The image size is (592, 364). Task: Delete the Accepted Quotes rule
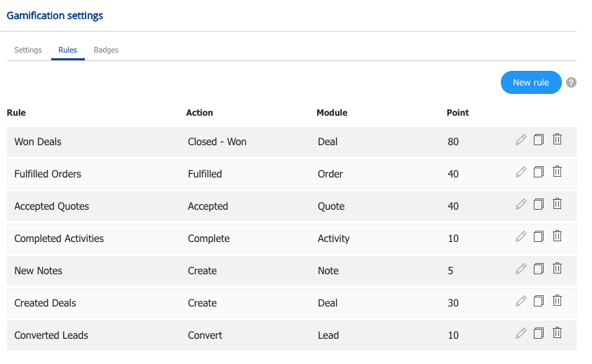click(x=557, y=204)
